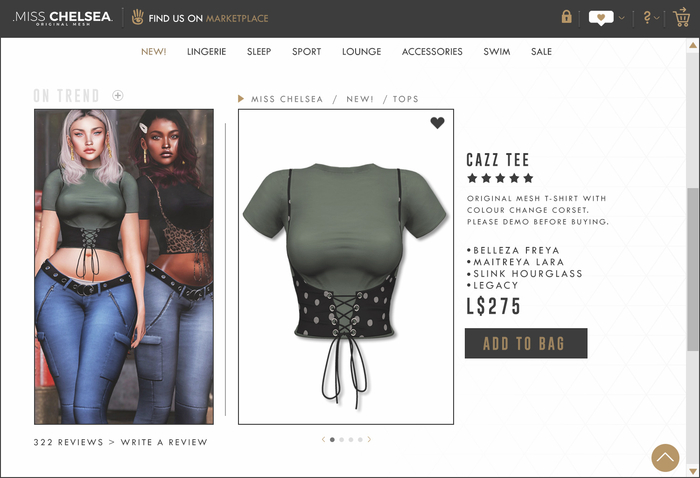Screen dimensions: 700x478
Task: Open the Lingerie menu
Action: 206,51
